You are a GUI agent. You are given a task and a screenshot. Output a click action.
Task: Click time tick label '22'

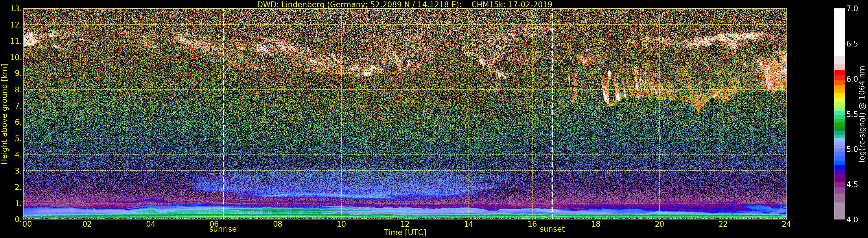723,224
